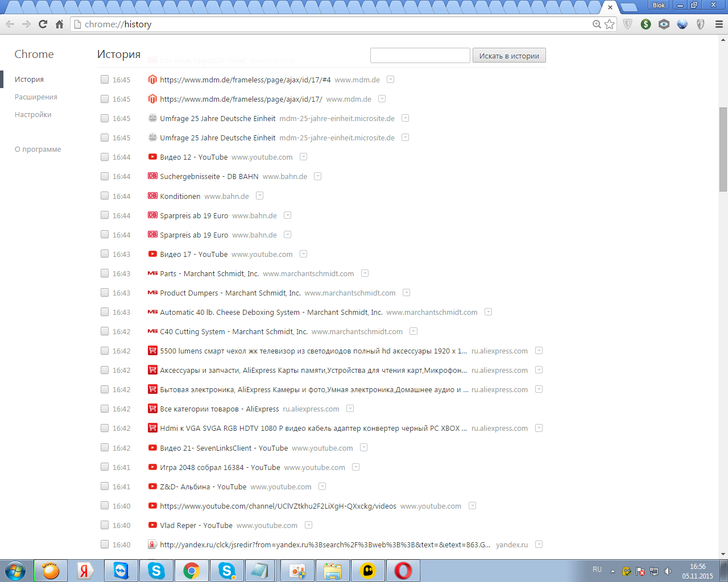Image resolution: width=728 pixels, height=582 pixels.
Task: Expand menu for Automatic 40 lb. Cheese Deboxing
Action: pos(489,312)
